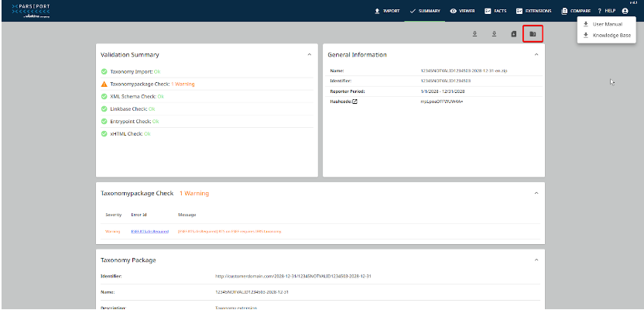Click the Taxonomypackage Check: 1 Warning row
Screen dimensions: 644x310
click(x=207, y=84)
